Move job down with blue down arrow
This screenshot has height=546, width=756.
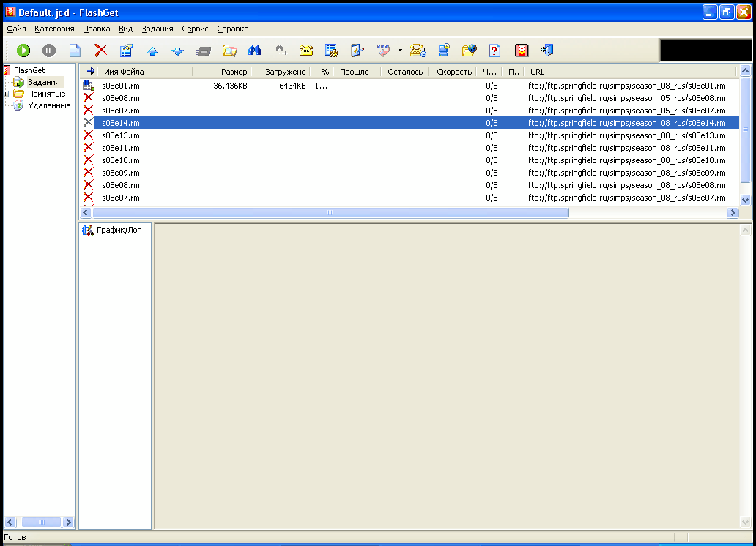tap(178, 51)
